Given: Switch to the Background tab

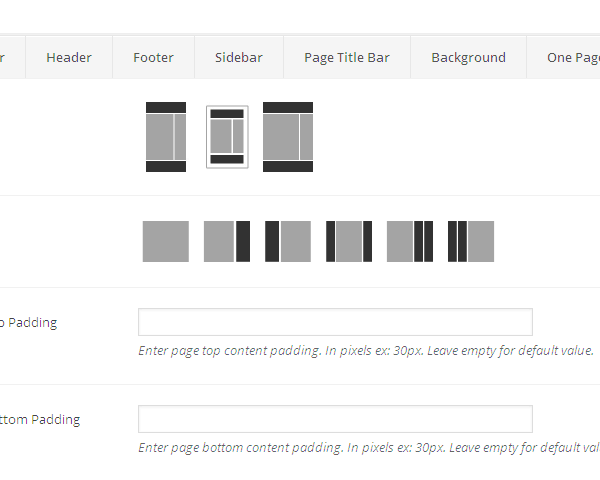Looking at the screenshot, I should [x=468, y=58].
